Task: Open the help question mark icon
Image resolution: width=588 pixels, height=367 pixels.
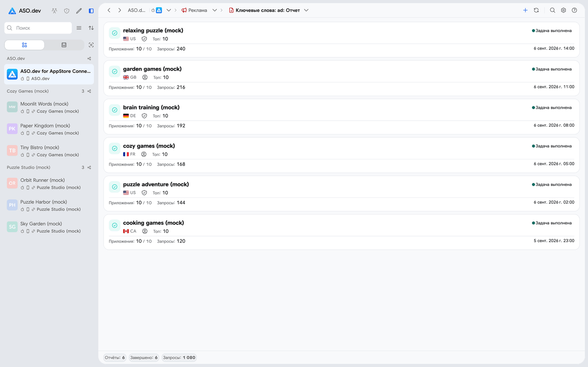Action: click(575, 10)
